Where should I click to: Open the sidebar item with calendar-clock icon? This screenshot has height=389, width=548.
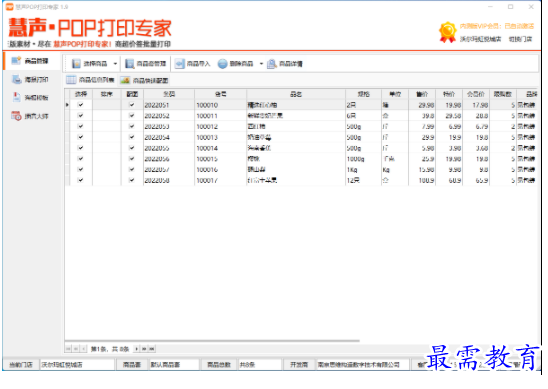click(x=30, y=116)
